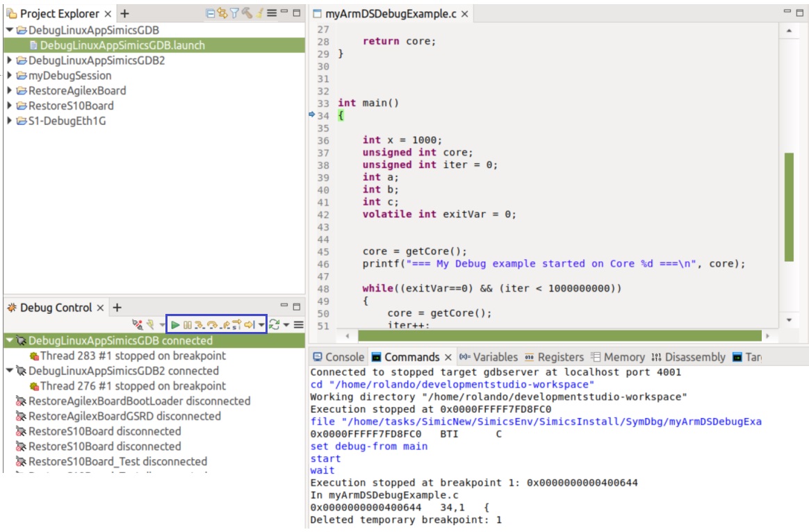Select Thread 276 #1 stopped on breakpoint
This screenshot has width=809, height=532.
(132, 386)
